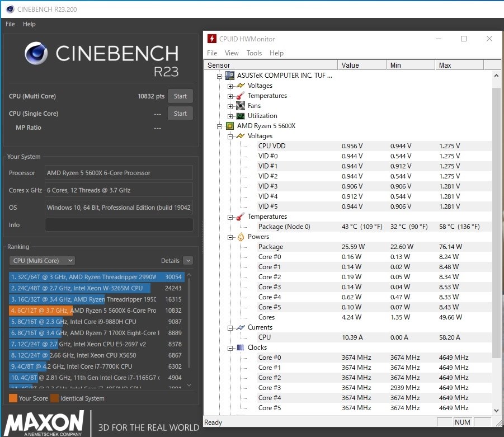Viewport: 504px width, 437px height.
Task: Click the Info input field
Action: coord(119,225)
